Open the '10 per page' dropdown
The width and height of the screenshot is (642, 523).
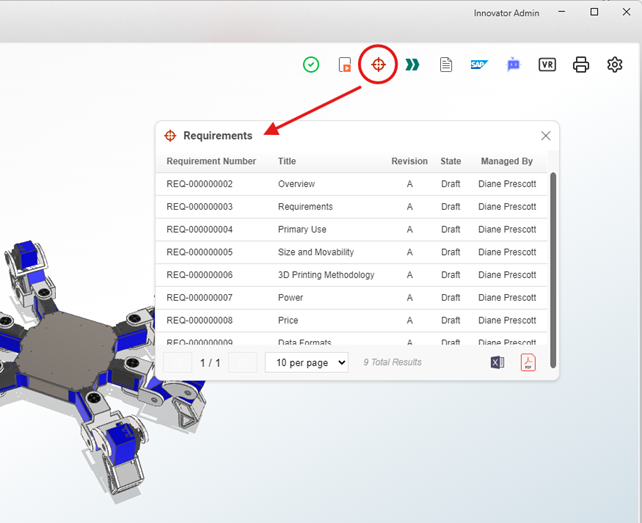click(x=306, y=362)
